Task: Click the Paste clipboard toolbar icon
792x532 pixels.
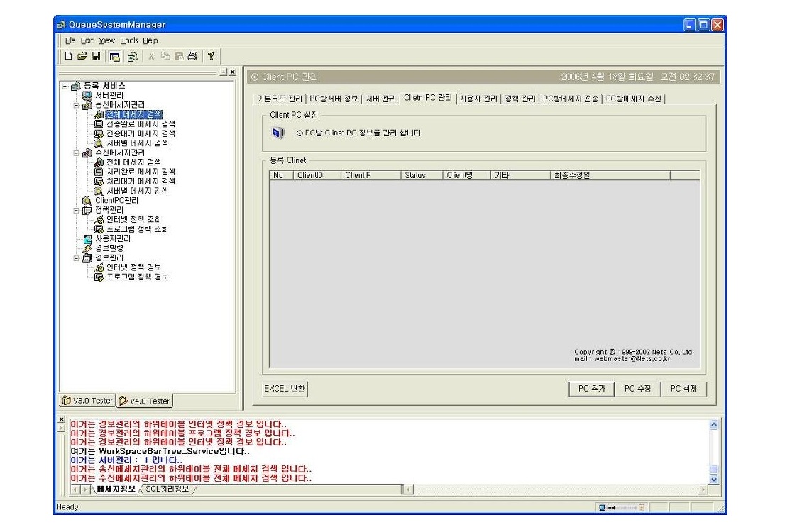Action: (179, 56)
